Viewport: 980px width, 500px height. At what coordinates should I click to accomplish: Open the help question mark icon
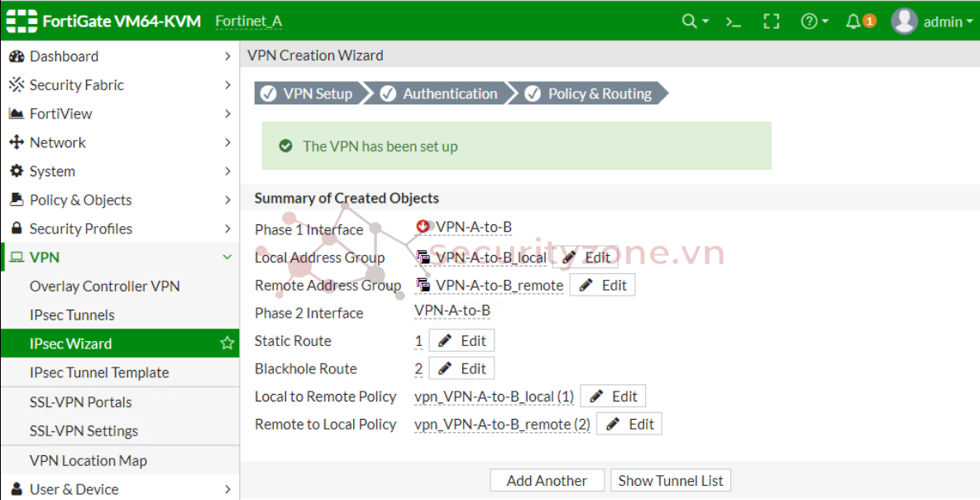point(809,22)
